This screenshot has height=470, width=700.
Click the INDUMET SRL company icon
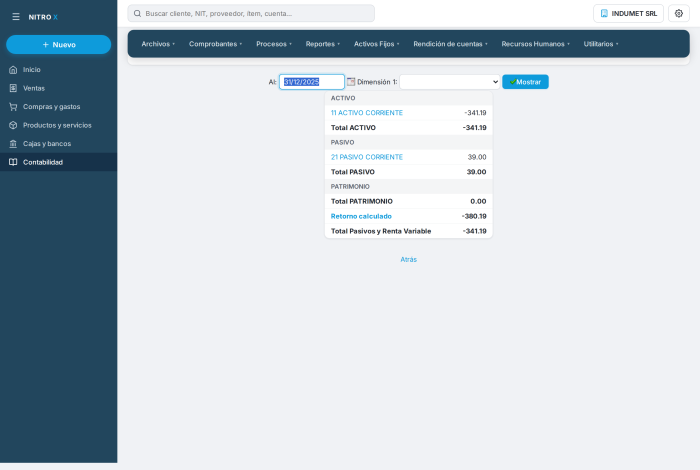604,13
